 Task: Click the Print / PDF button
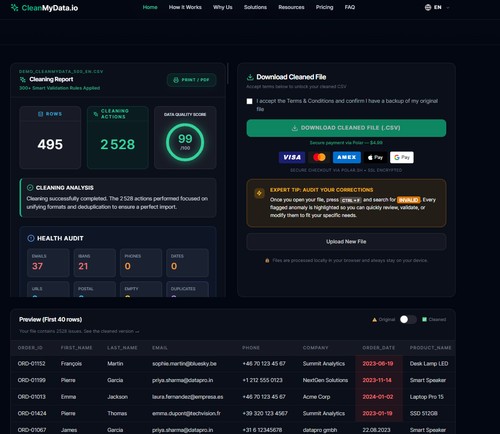(x=191, y=80)
